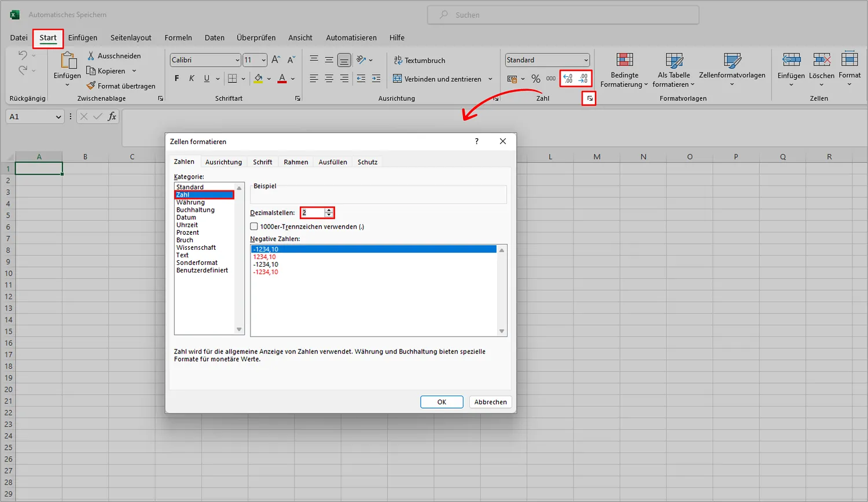Click the Ausschneiden cut icon
The height and width of the screenshot is (502, 868).
90,56
